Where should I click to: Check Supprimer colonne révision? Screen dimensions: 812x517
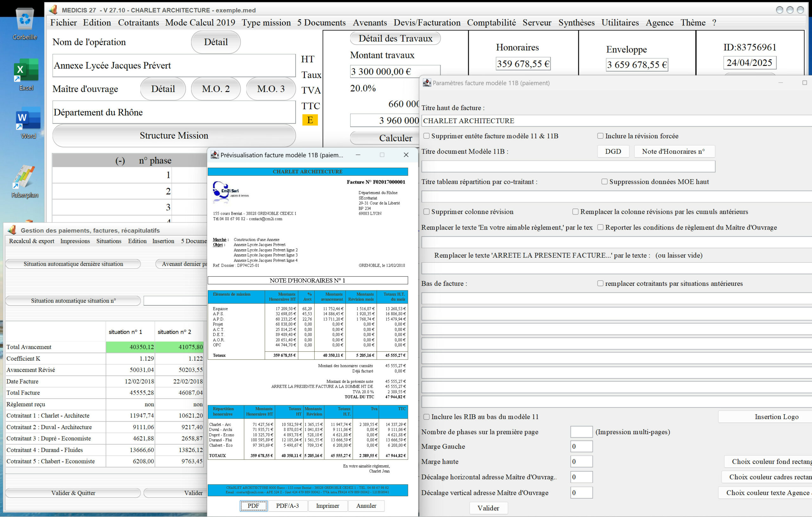click(x=427, y=212)
